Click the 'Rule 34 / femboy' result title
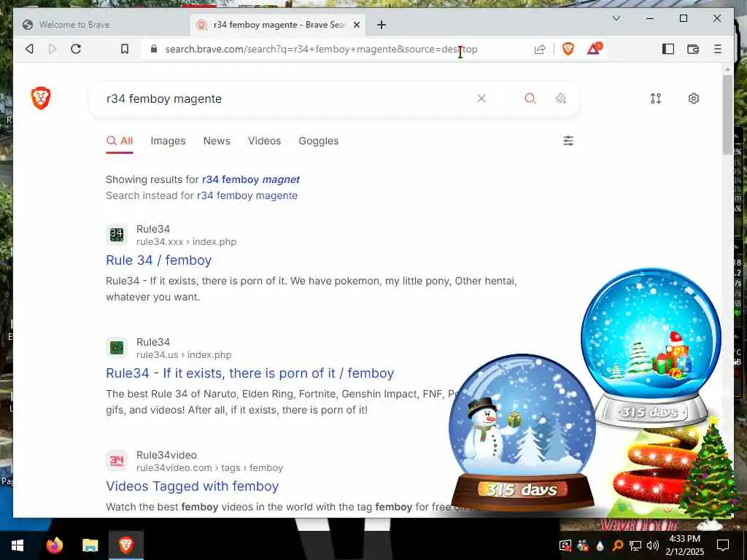The height and width of the screenshot is (560, 747). click(158, 260)
